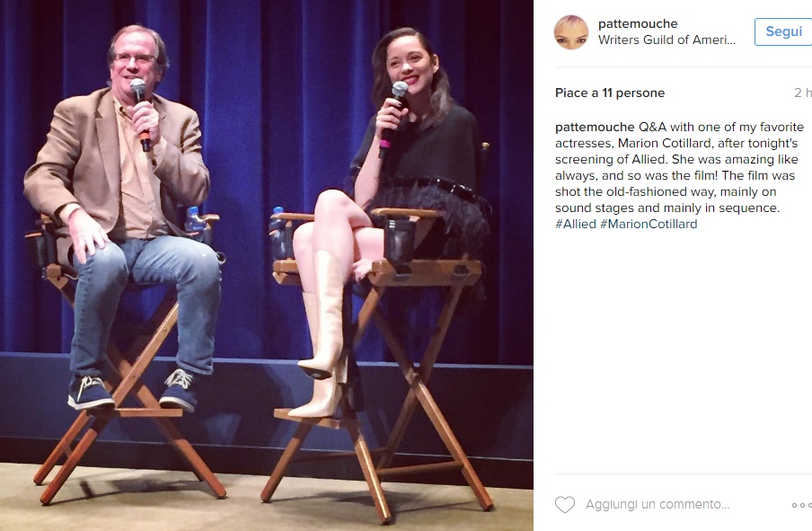Viewport: 812px width, 531px height.
Task: Click pattemouche username at caption start
Action: pos(595,127)
